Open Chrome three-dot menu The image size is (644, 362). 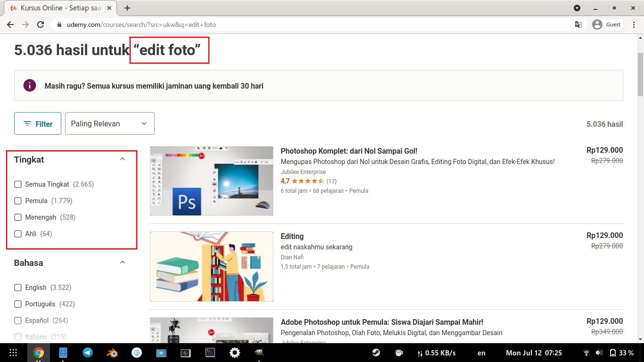tap(634, 25)
